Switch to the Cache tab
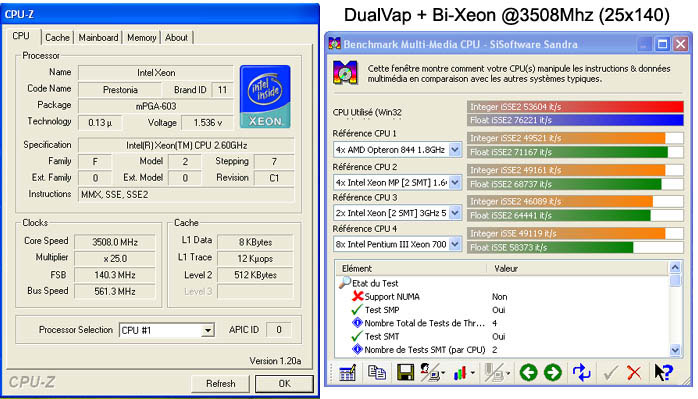This screenshot has width=698, height=399. point(57,38)
